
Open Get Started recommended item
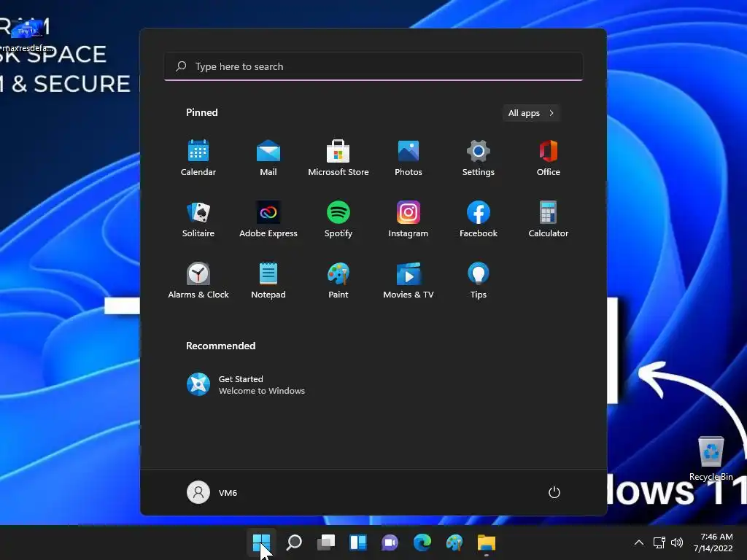246,385
